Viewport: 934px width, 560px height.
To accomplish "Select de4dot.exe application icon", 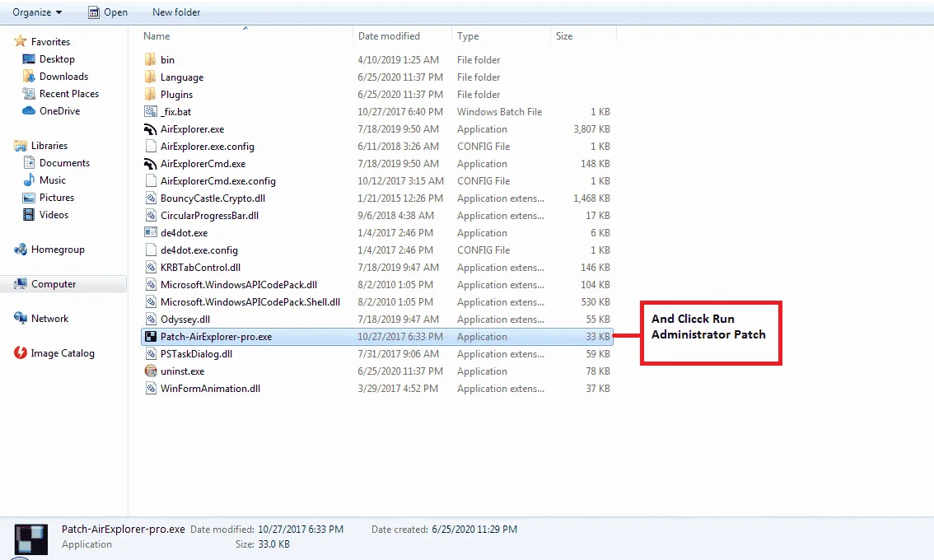I will click(151, 232).
